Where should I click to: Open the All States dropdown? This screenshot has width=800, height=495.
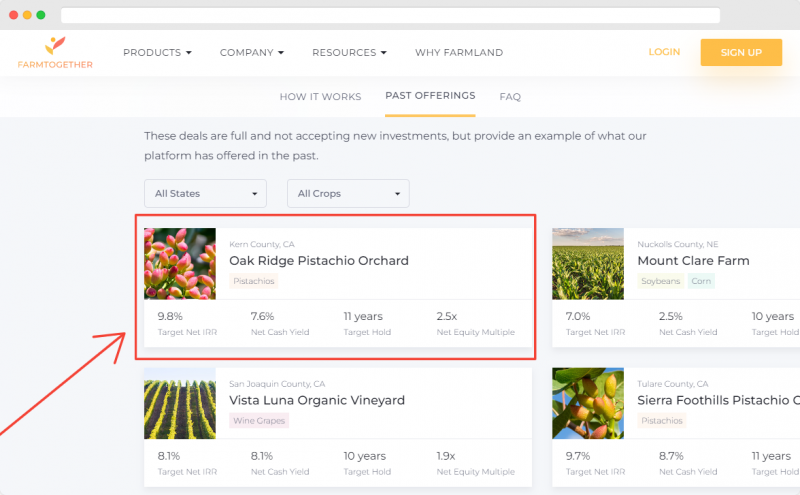point(205,193)
